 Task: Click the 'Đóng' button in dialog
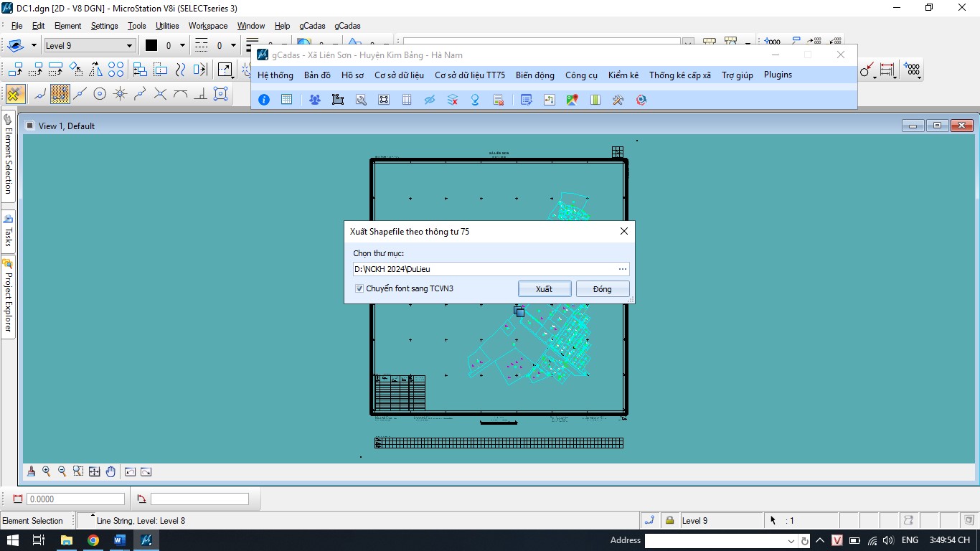pos(602,288)
